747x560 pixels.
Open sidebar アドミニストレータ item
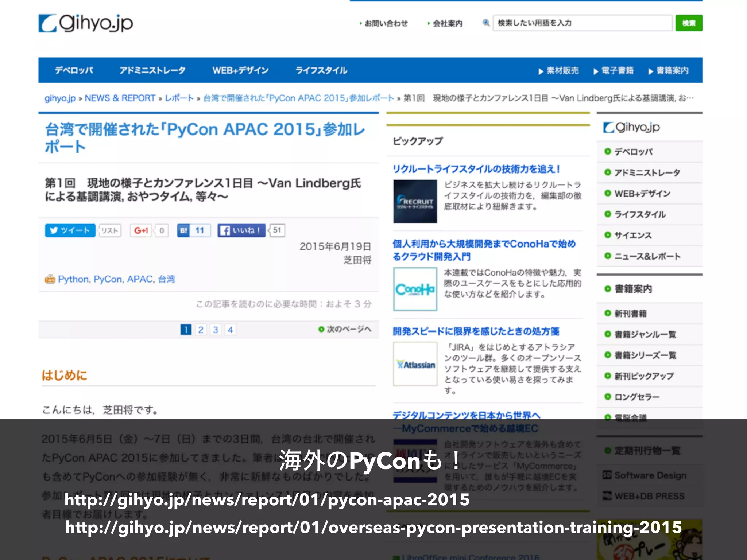(x=647, y=172)
